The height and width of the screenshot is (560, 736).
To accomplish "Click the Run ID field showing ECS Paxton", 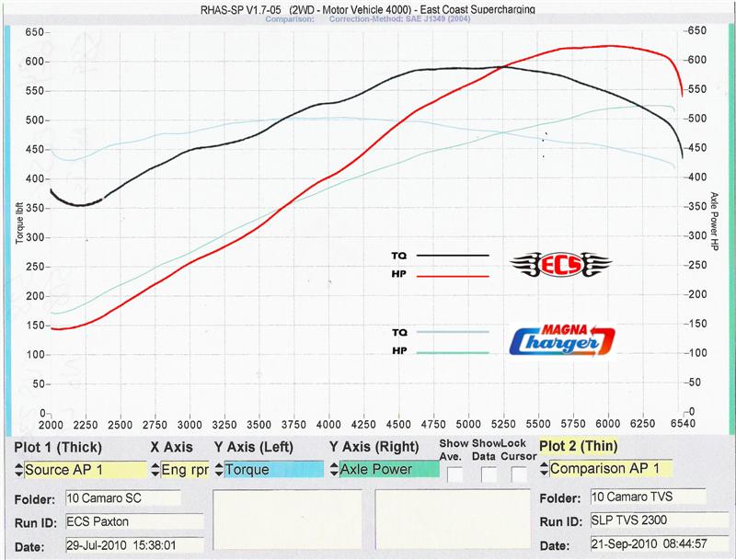I will click(133, 521).
